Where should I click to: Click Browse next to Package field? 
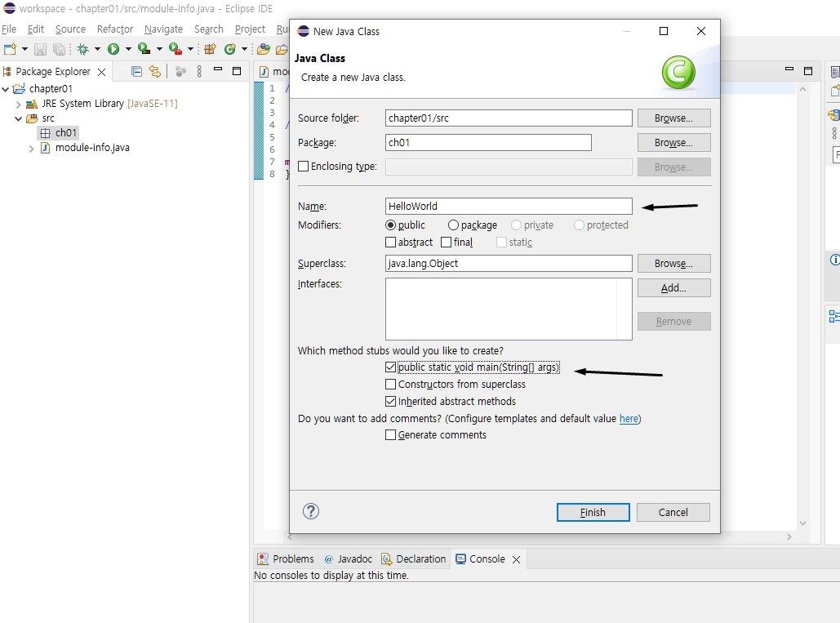click(x=674, y=143)
